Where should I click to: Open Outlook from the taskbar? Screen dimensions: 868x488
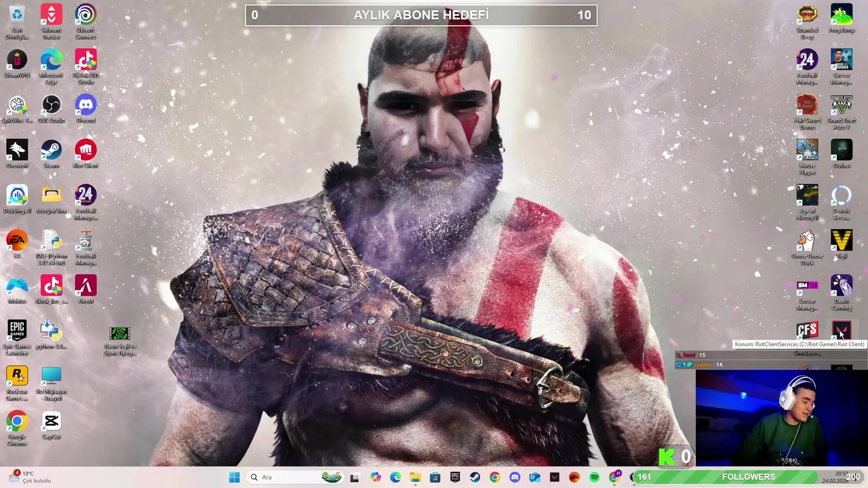pos(534,477)
